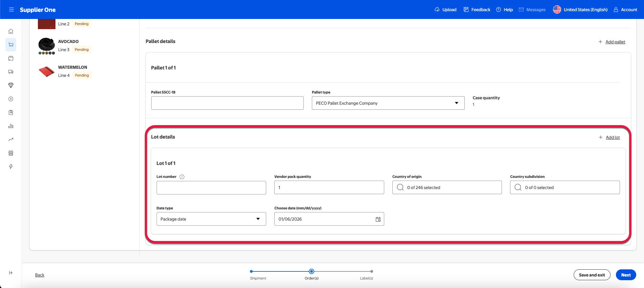Open the hamburger menu beside Supplier One

pos(11,9)
